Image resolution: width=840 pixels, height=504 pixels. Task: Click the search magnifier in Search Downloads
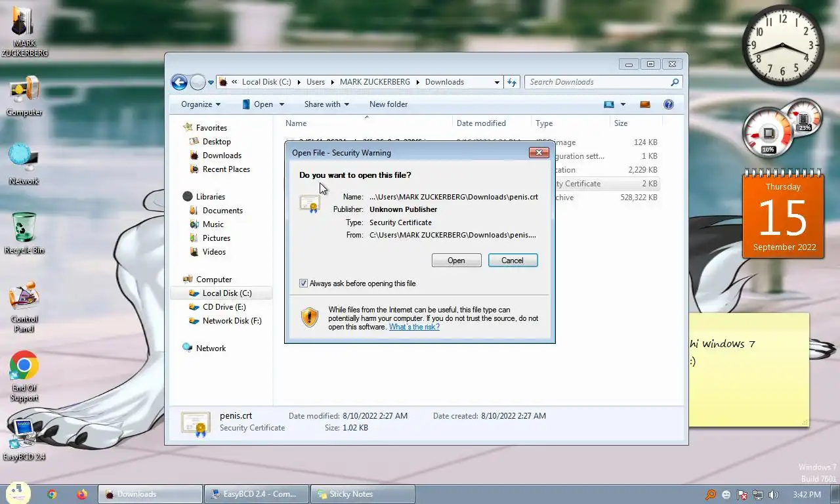coord(675,82)
